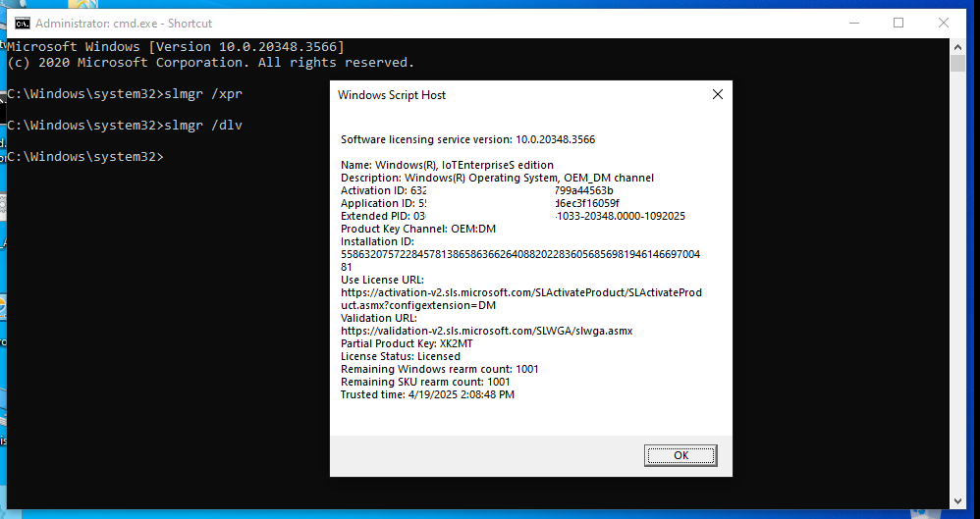
Task: Click the 'Name: Windows(R), IoTEnterpriseS edition' line
Action: (x=447, y=165)
